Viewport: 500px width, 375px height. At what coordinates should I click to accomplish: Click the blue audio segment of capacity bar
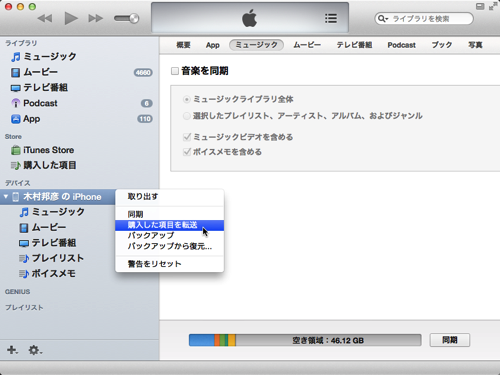(202, 340)
